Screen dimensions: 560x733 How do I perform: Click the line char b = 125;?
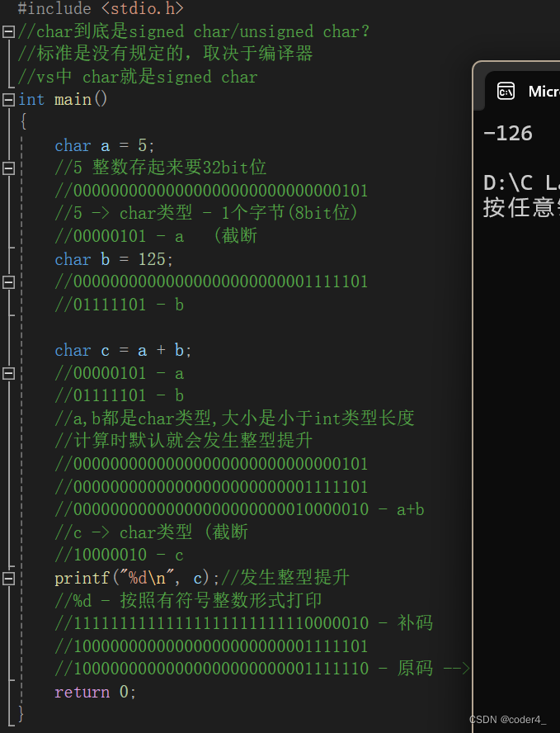coord(114,259)
